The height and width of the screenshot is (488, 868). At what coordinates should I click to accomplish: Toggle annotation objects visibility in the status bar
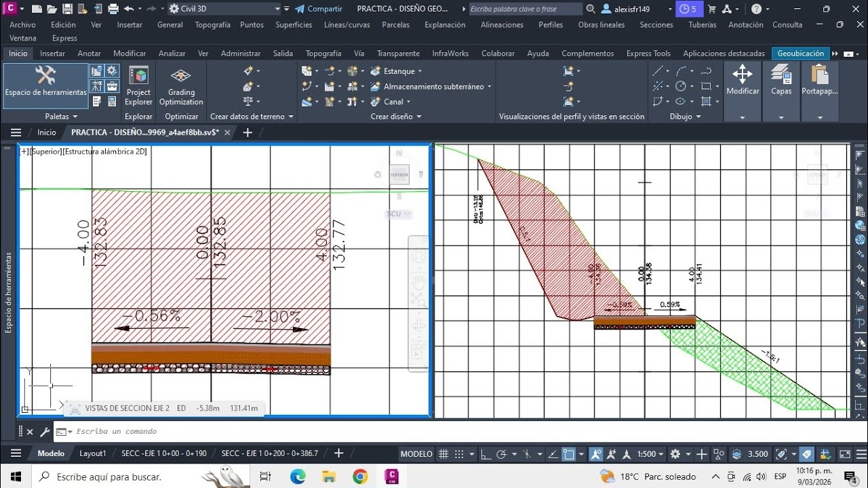(x=596, y=454)
